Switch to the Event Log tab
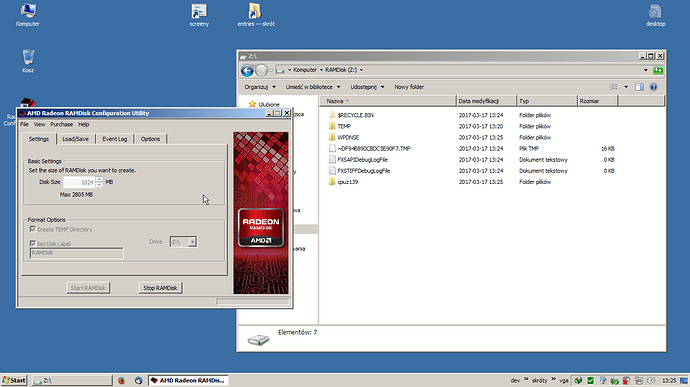The image size is (690, 387). click(x=115, y=139)
